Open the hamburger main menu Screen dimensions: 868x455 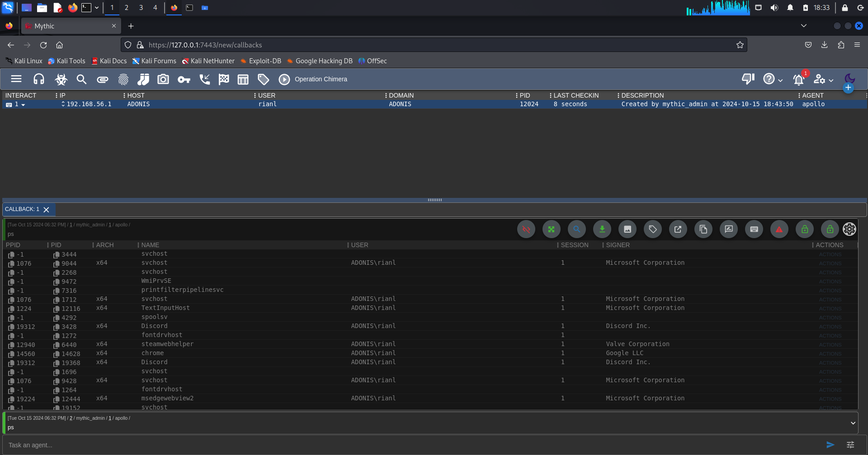click(16, 79)
